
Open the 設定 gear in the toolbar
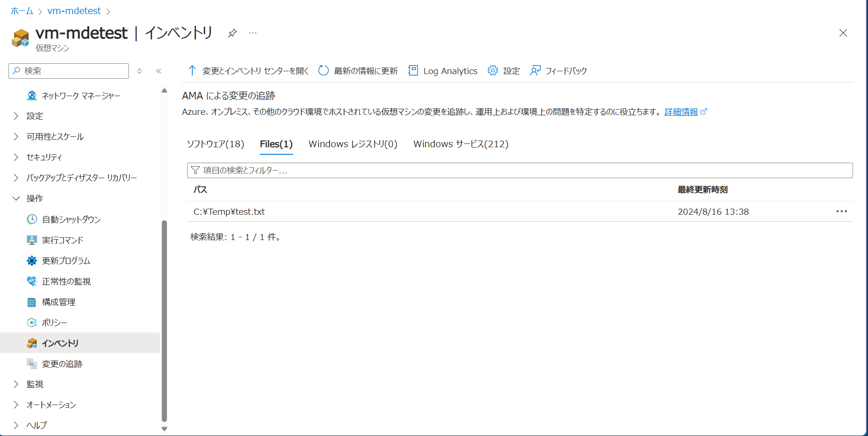pyautogui.click(x=493, y=71)
